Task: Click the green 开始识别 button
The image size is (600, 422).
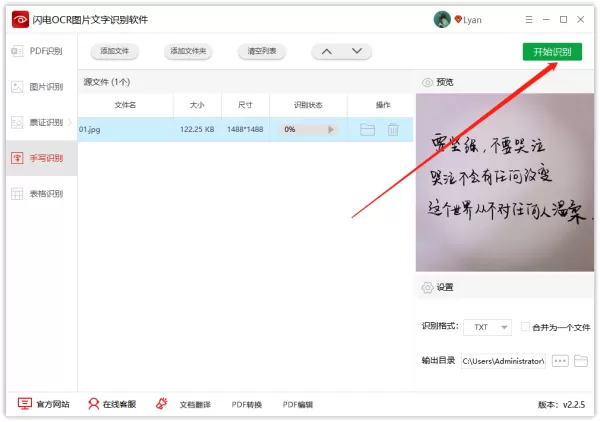Action: (552, 52)
